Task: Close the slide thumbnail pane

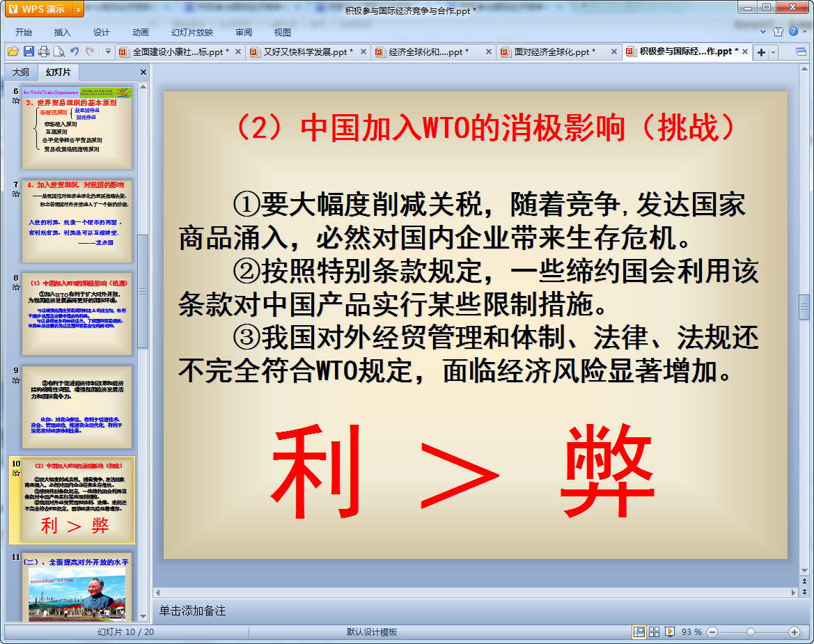Action: point(143,72)
